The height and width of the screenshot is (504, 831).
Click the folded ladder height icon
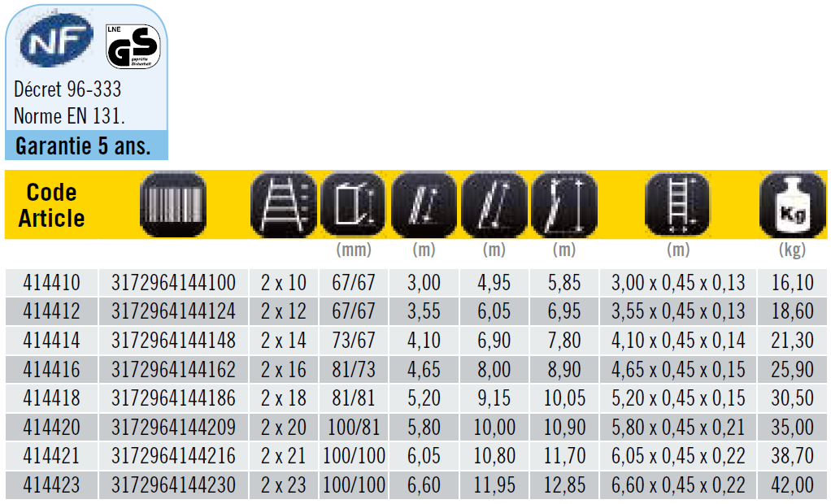point(424,205)
